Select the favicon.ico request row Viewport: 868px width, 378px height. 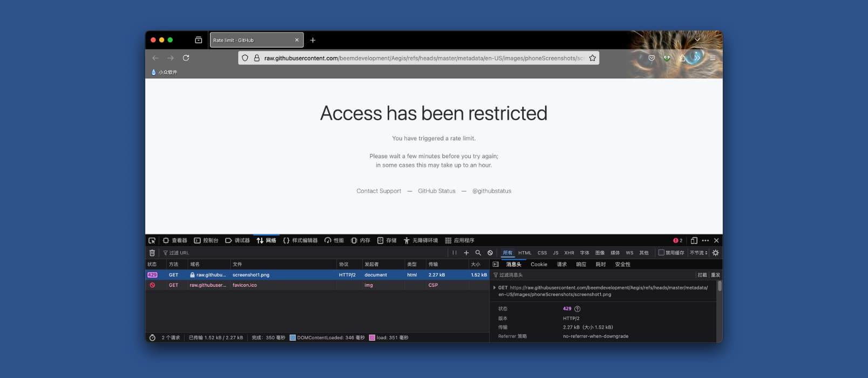[317, 285]
